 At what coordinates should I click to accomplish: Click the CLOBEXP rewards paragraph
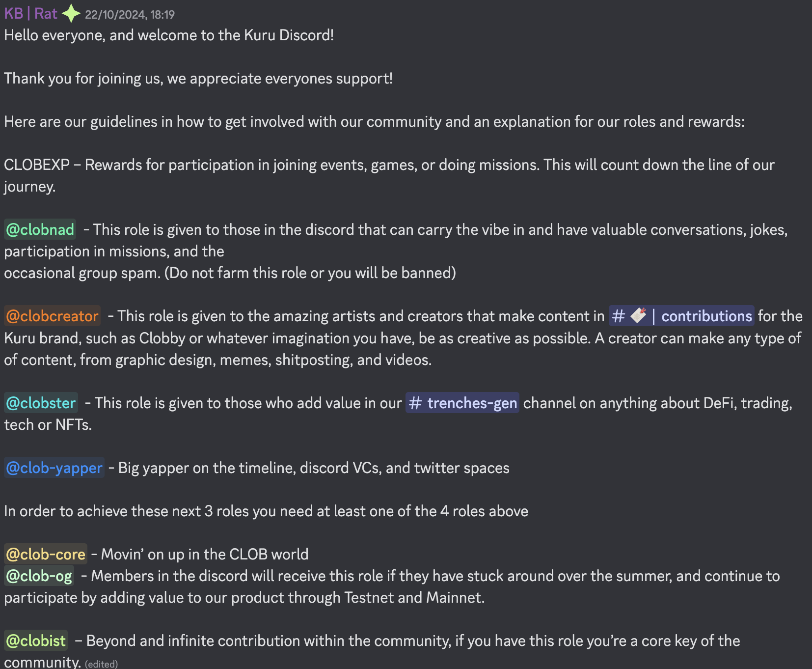[389, 175]
